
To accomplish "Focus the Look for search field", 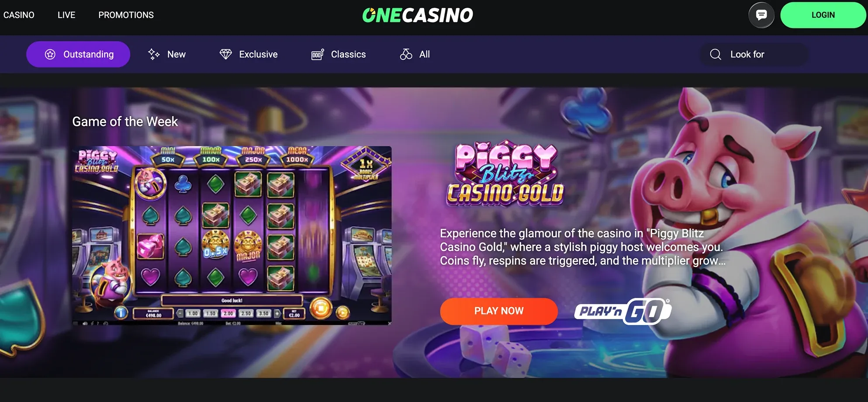I will (x=754, y=54).
